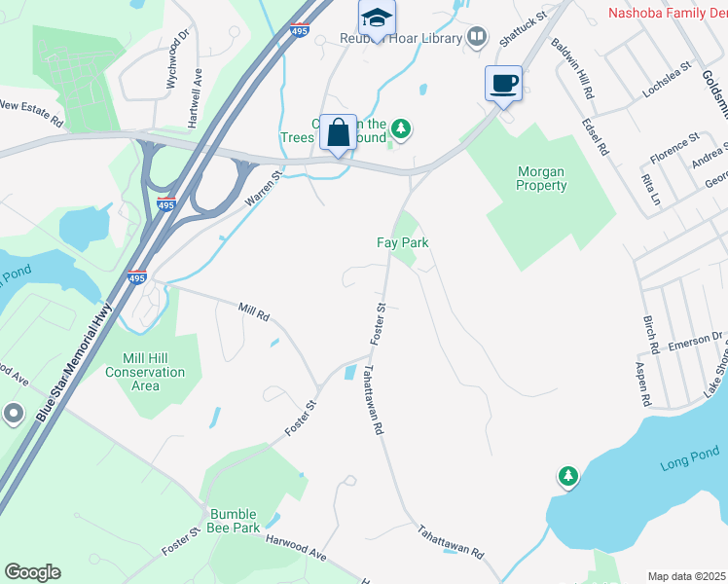Viewport: 728px width, 584px height.
Task: Open the Reuben Hoar Library book icon
Action: pos(476,37)
